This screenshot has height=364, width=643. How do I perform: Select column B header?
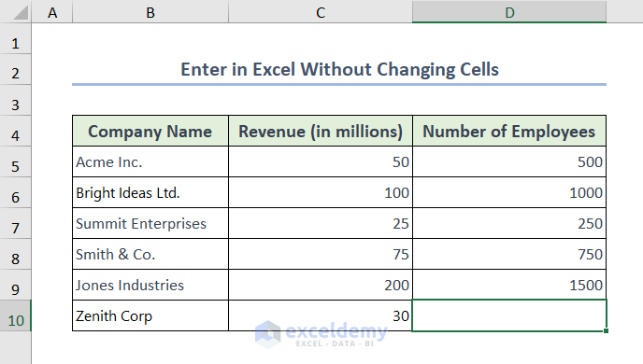tap(150, 11)
